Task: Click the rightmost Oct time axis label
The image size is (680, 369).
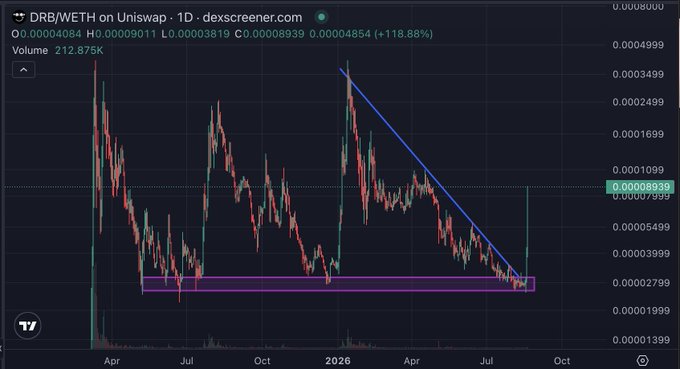Action: [x=562, y=361]
